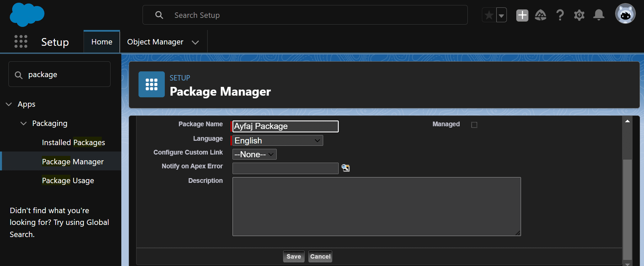
Task: Open Global Actions plus icon
Action: tap(522, 15)
